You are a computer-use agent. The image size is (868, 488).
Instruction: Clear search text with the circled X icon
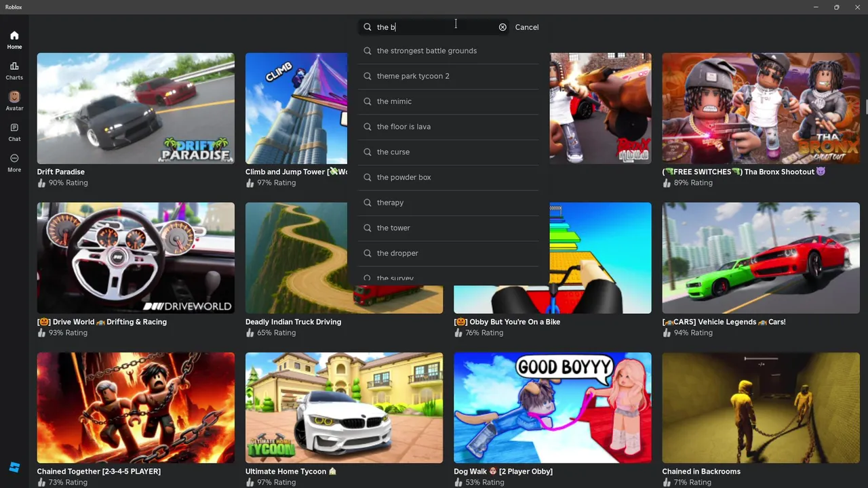[x=502, y=27]
